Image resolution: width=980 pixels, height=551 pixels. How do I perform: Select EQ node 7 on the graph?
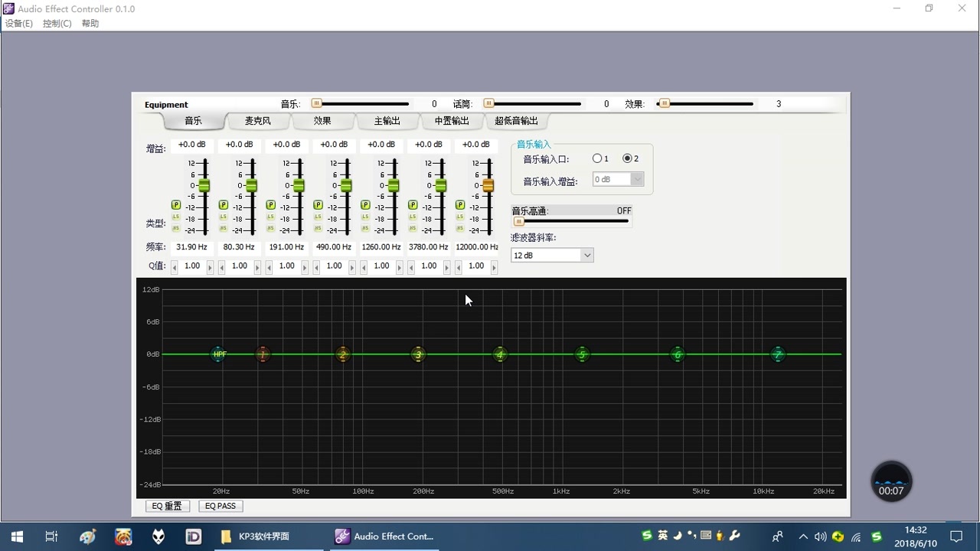pos(778,354)
